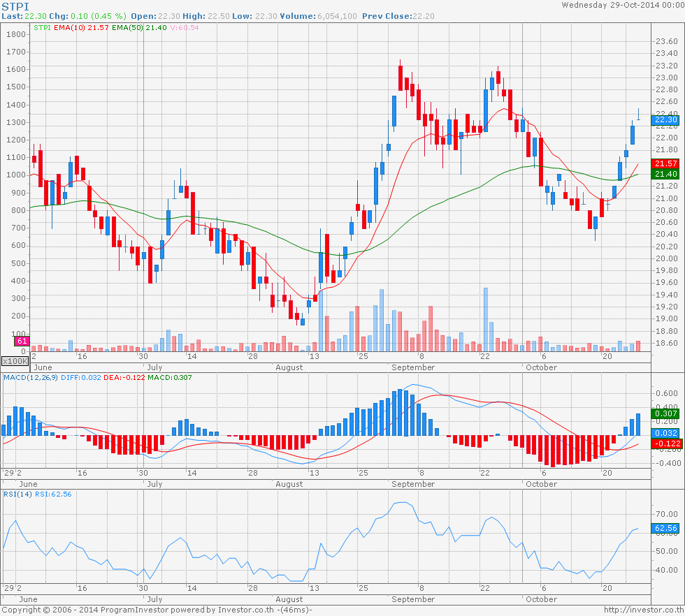This screenshot has width=685, height=616.
Task: Click the 70.00 RSI axis label
Action: (x=667, y=514)
